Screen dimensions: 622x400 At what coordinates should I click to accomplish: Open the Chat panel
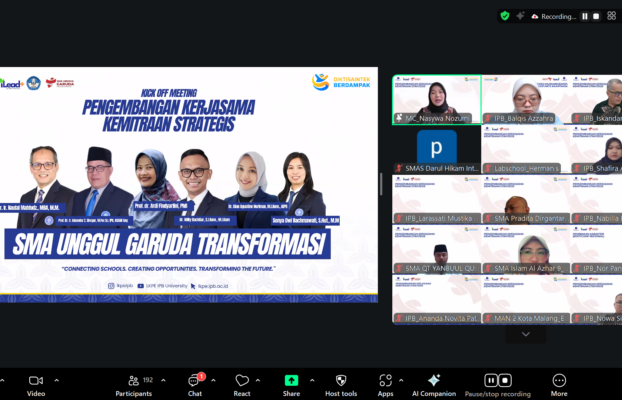click(x=194, y=385)
